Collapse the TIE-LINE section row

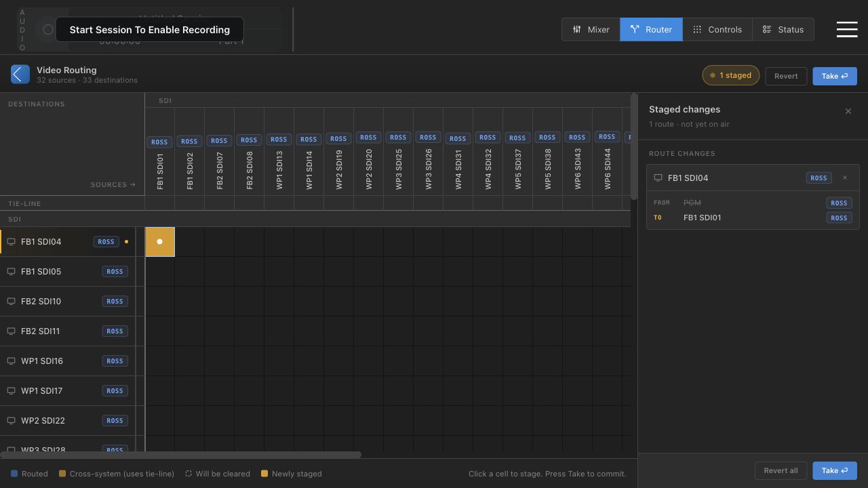[x=72, y=203]
